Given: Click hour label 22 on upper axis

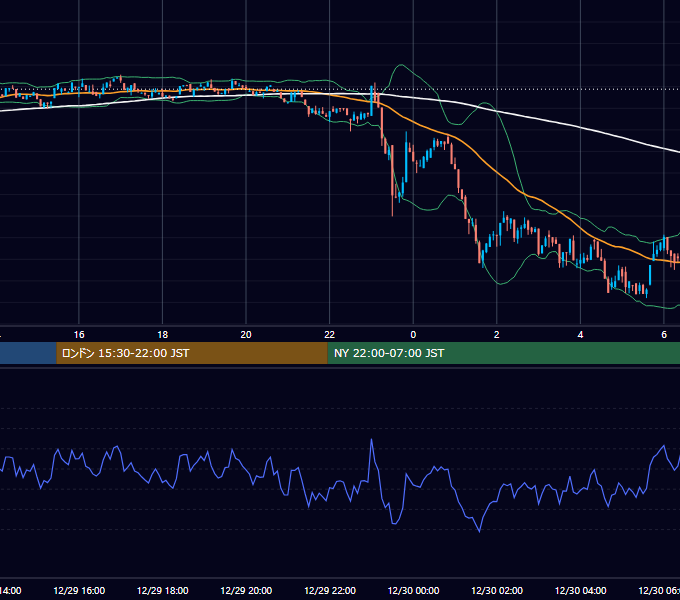Looking at the screenshot, I should (330, 335).
